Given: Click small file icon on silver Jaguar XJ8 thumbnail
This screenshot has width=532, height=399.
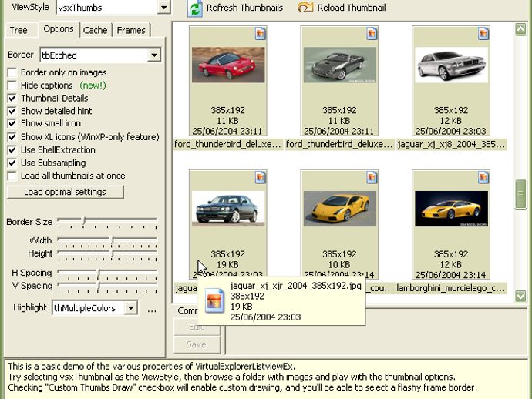Looking at the screenshot, I should 483,34.
